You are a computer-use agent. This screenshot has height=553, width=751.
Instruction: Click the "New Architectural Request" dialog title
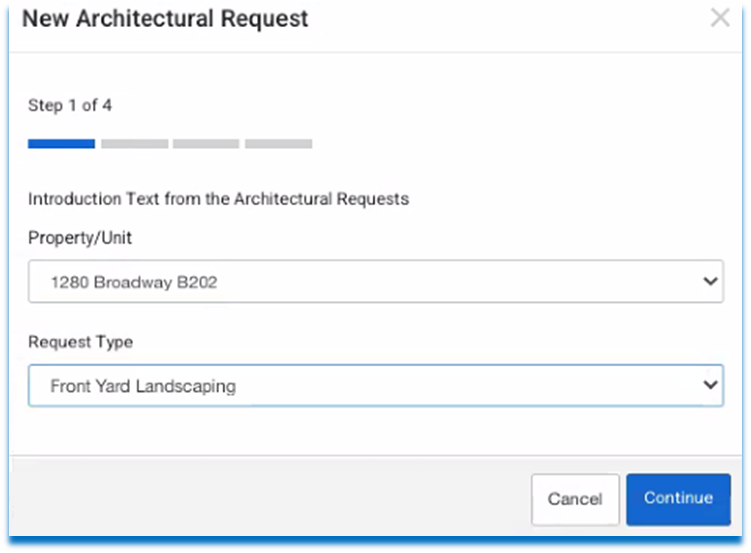point(165,19)
